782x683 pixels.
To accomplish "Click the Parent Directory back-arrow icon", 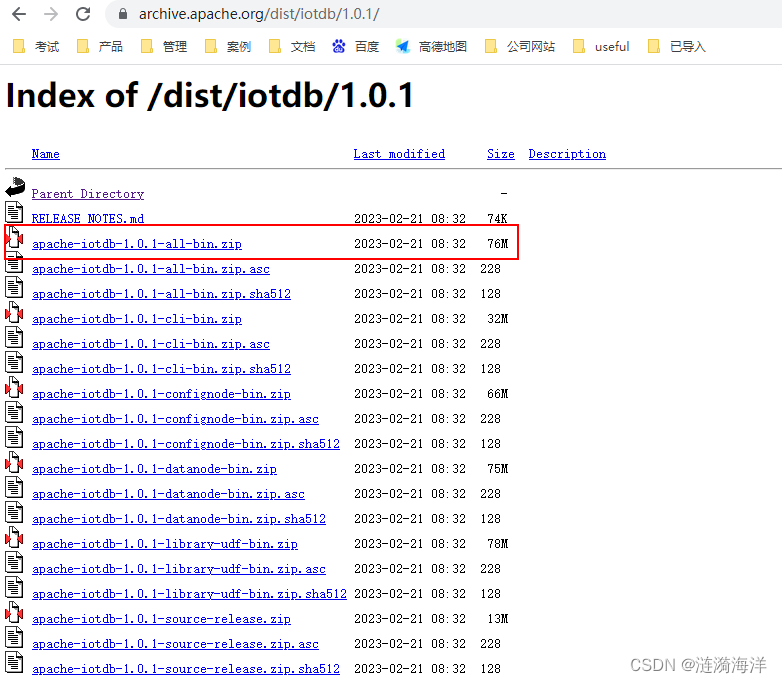I will pyautogui.click(x=15, y=187).
